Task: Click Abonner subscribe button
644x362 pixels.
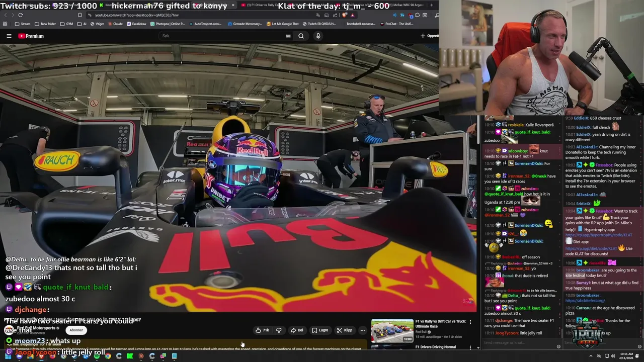Action: tap(76, 330)
